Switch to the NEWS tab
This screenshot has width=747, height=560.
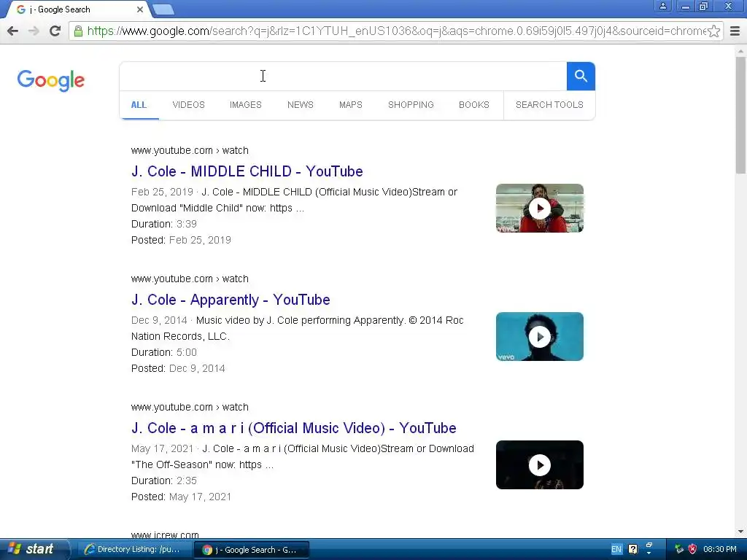click(300, 105)
